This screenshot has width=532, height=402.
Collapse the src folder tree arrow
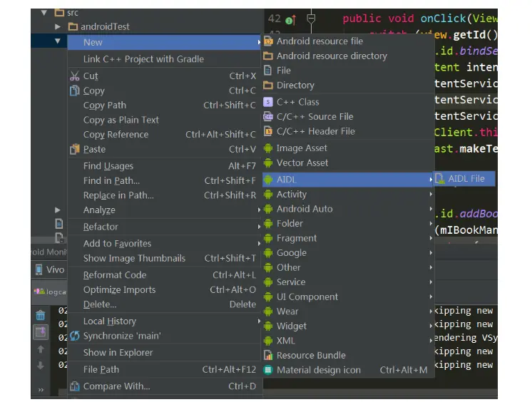[44, 13]
